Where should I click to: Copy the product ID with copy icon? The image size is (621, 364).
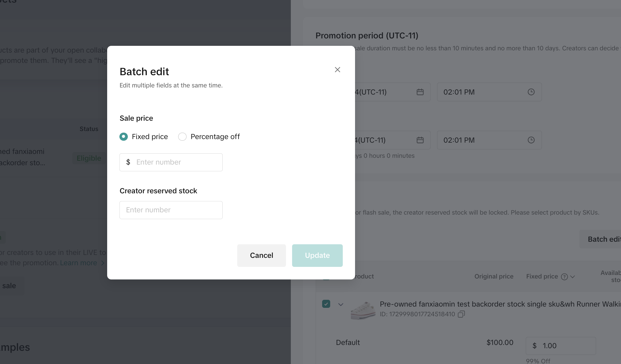461,314
